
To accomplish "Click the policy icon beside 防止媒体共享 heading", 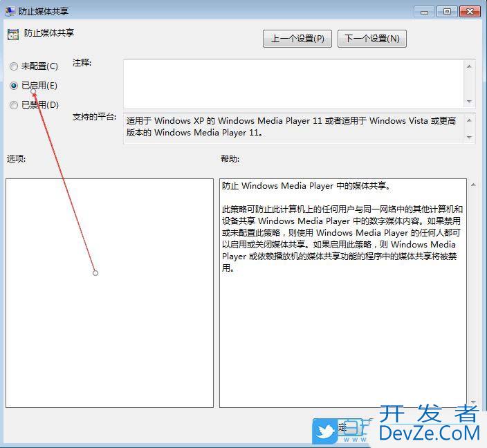I will [x=13, y=34].
